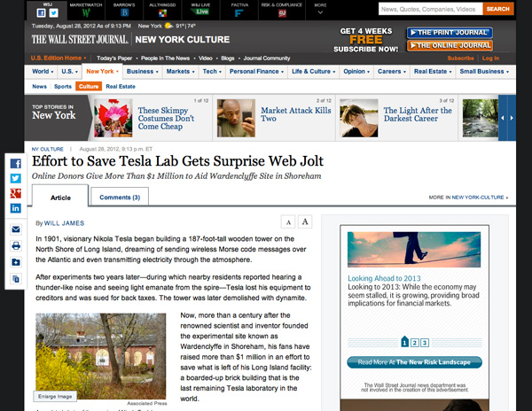Screen dimensions: 532x411
Task: Open AllThingsD network site
Action: tap(162, 10)
